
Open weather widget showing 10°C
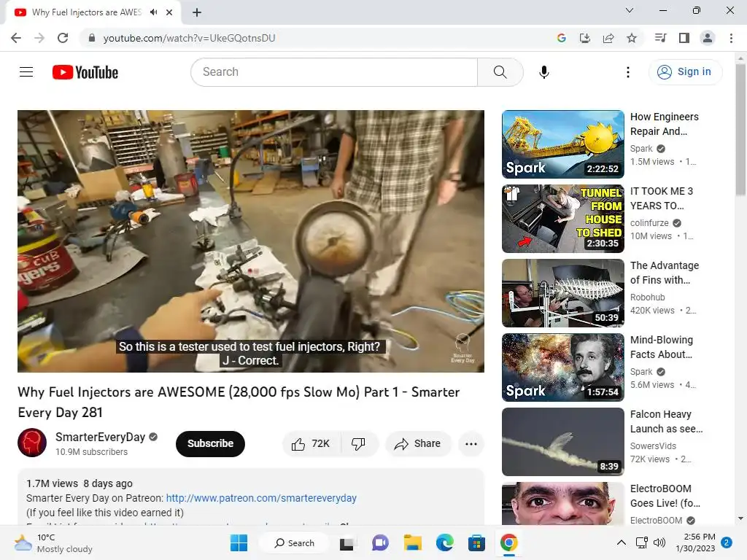coord(53,542)
